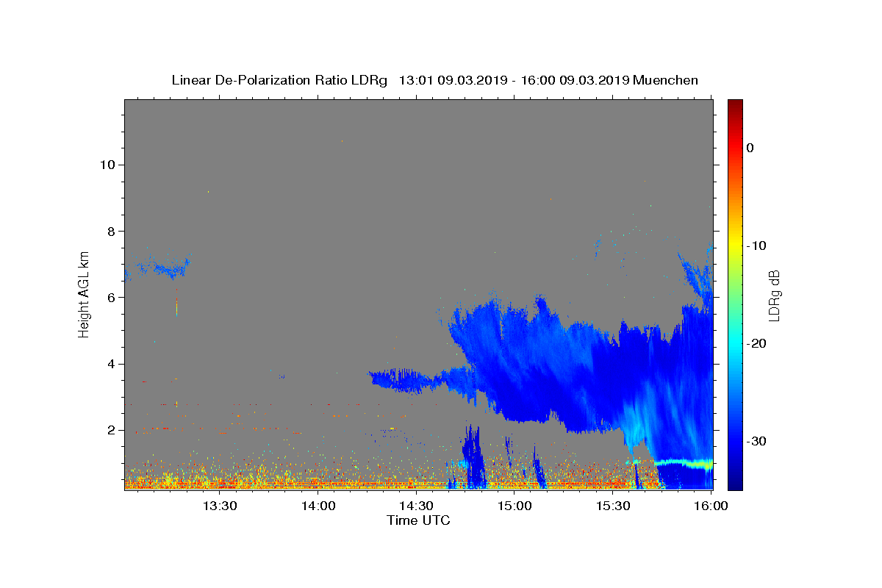The width and height of the screenshot is (882, 588).
Task: Click the '15:00' time tick label
Action: (514, 506)
